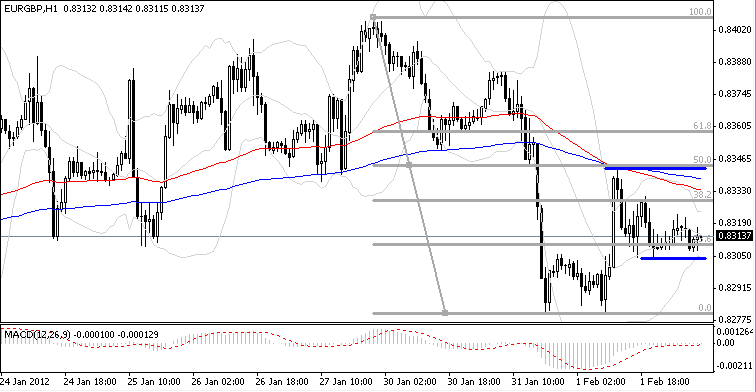The image size is (756, 392).
Task: Click the EURGBP,H1 chart title text
Action: [30, 9]
